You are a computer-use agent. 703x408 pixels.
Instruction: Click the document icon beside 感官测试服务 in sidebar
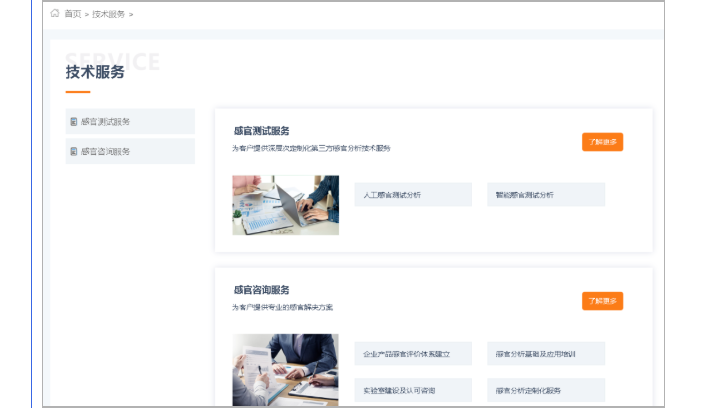[74, 122]
